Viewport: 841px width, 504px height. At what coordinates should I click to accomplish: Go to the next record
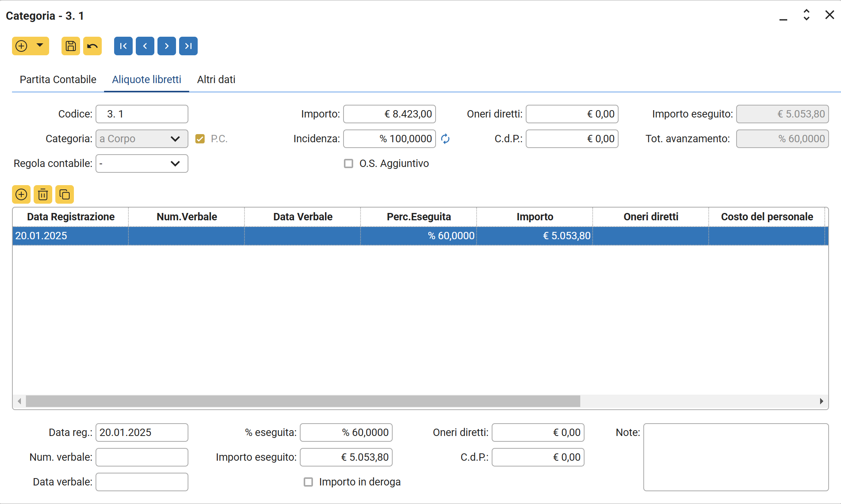tap(167, 46)
